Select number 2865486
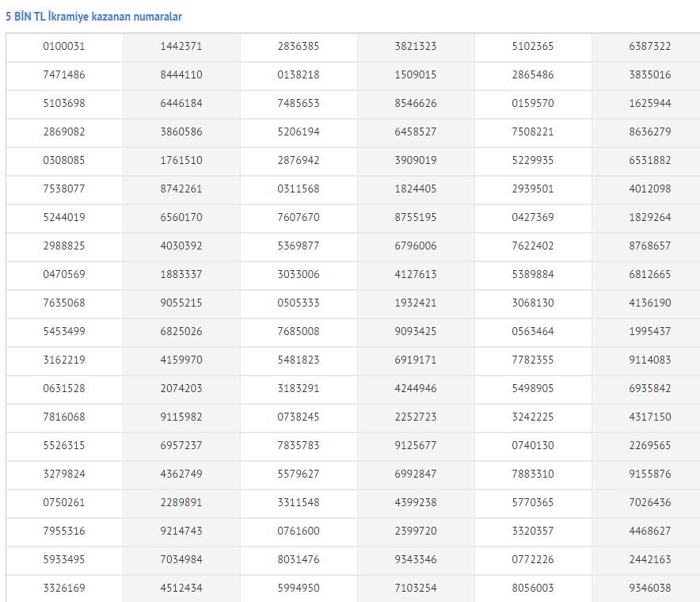This screenshot has height=602, width=700. coord(533,74)
